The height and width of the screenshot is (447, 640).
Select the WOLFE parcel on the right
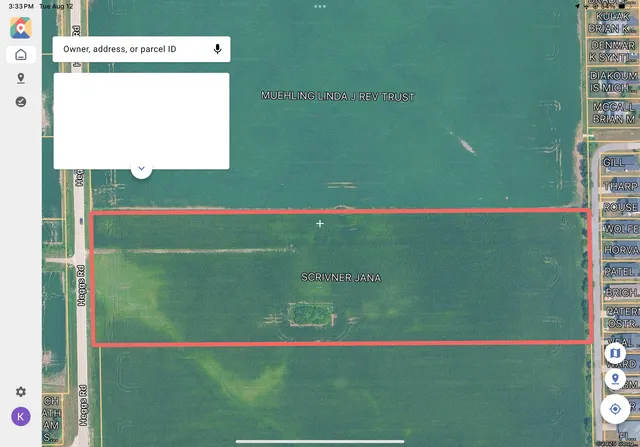click(621, 229)
